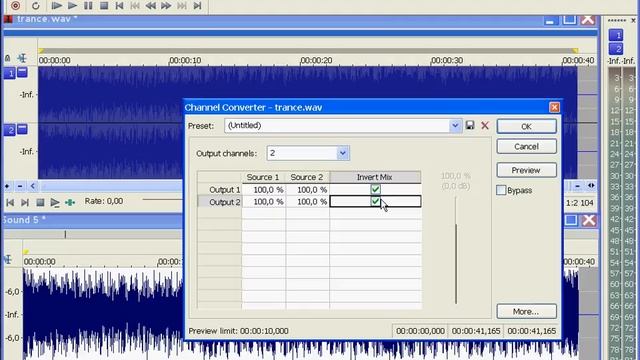Click the time zoom arrows button on right

click(591, 186)
